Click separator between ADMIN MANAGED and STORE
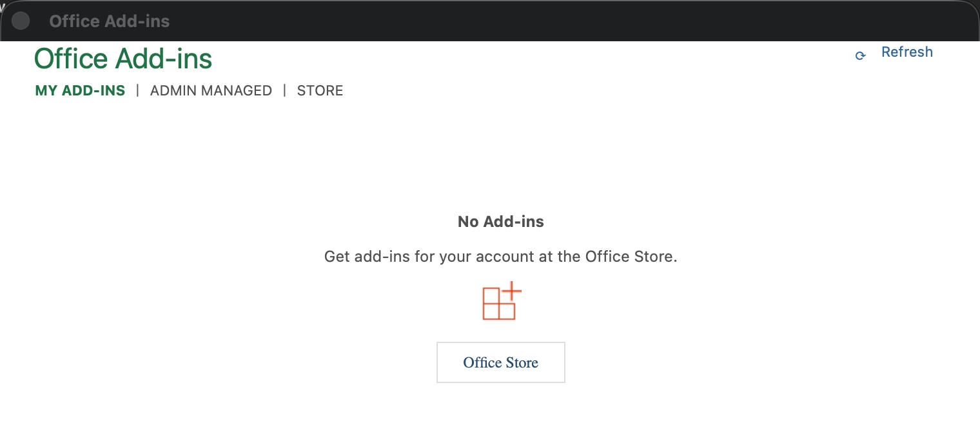The width and height of the screenshot is (980, 423). pos(284,91)
